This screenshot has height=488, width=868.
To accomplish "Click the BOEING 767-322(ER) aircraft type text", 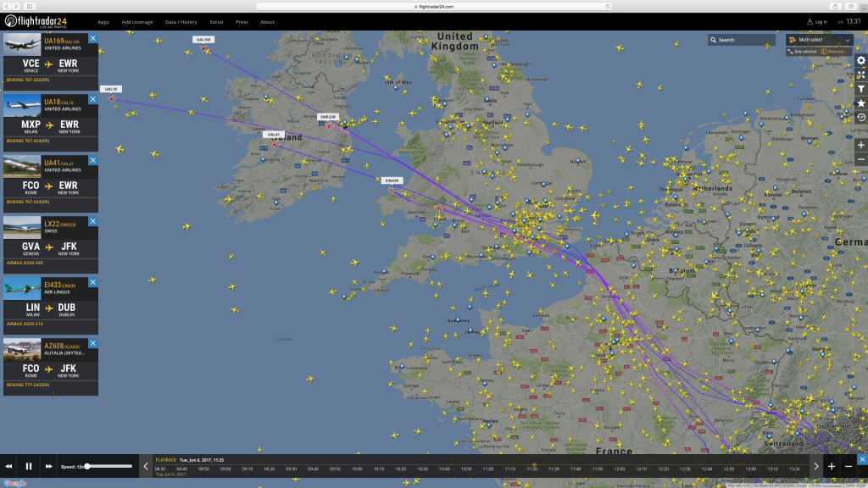I will 28,80.
